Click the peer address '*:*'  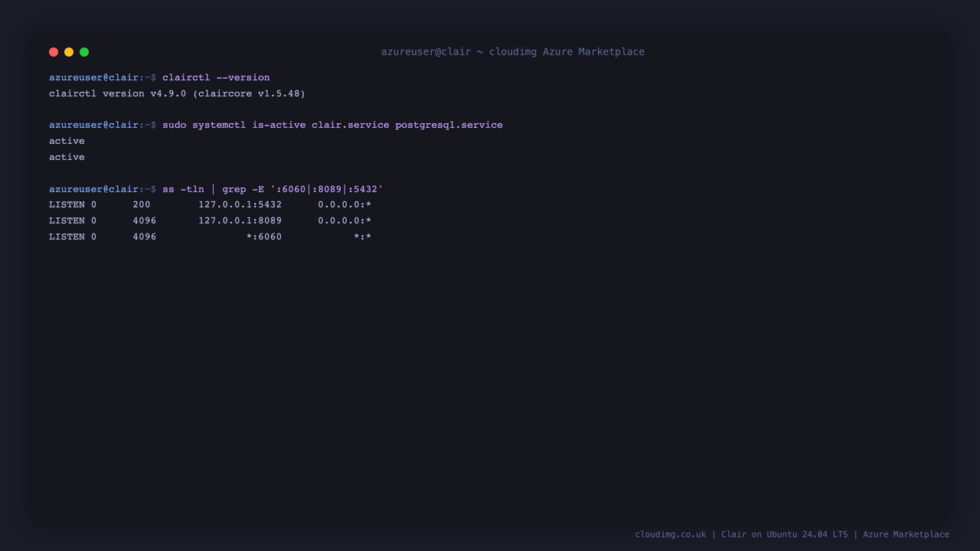coord(363,236)
